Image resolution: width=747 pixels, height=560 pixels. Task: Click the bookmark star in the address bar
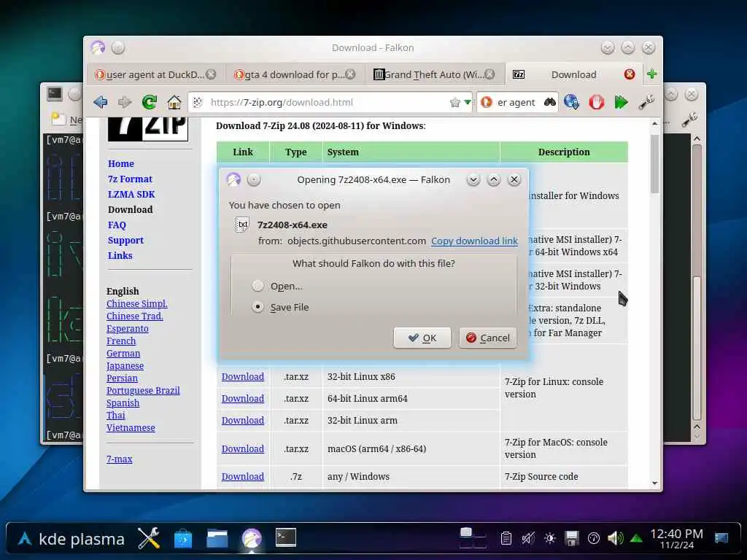(455, 102)
